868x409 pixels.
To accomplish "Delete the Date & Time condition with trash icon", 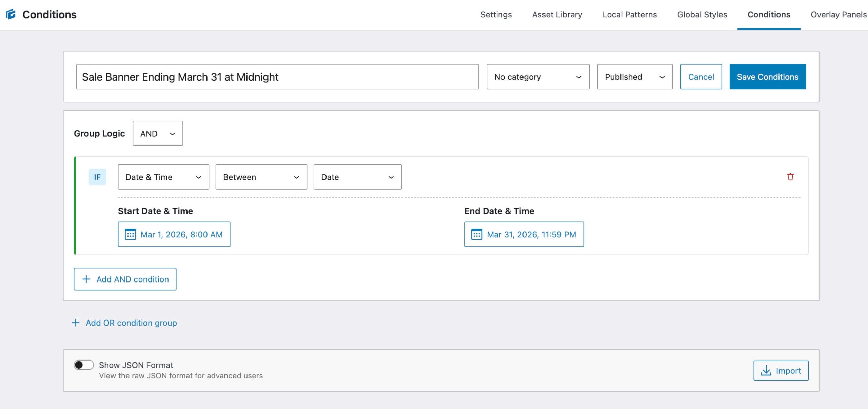I will [x=790, y=177].
